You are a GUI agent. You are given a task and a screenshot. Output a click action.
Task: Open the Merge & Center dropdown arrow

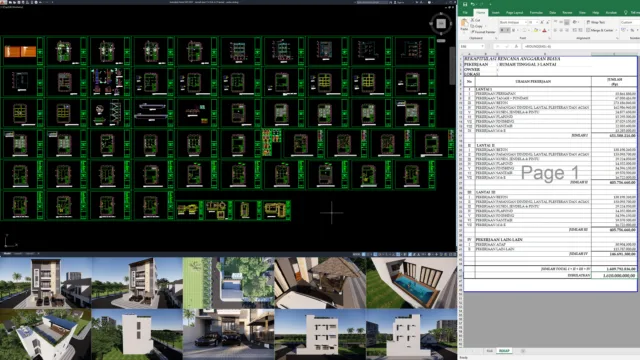click(x=616, y=30)
